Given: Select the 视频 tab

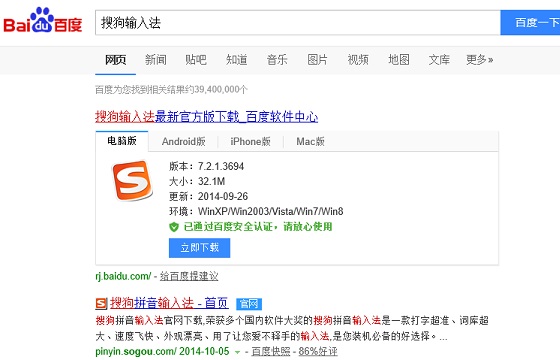Looking at the screenshot, I should [x=358, y=60].
